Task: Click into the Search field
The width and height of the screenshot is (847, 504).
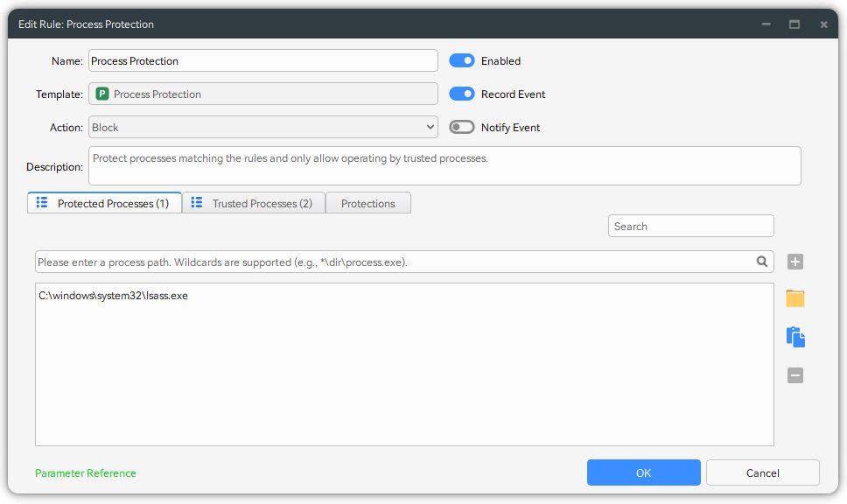Action: (690, 226)
